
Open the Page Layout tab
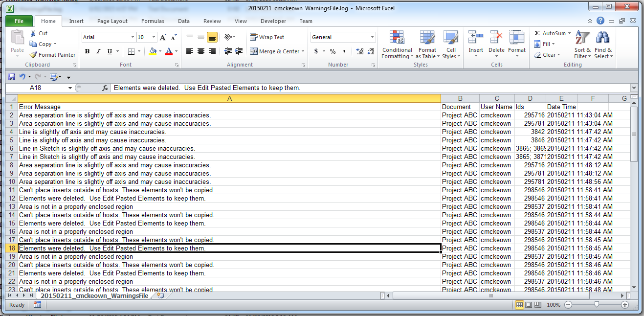112,21
